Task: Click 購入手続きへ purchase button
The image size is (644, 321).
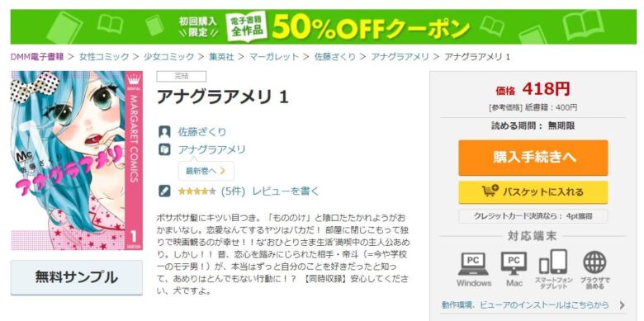Action: coord(533,158)
